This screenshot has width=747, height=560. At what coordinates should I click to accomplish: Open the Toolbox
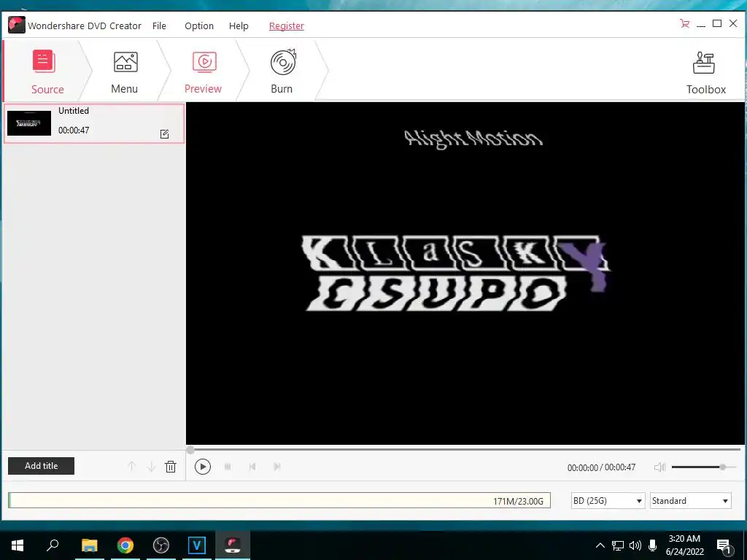(705, 72)
